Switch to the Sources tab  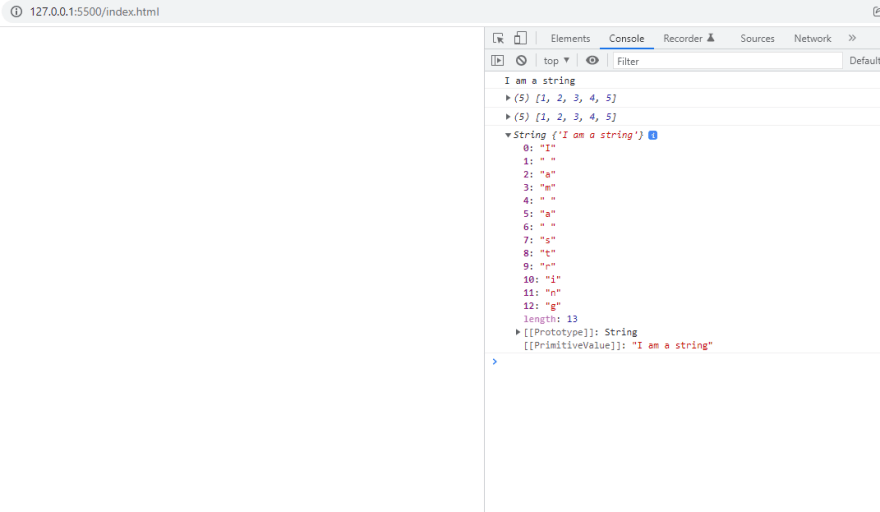757,38
